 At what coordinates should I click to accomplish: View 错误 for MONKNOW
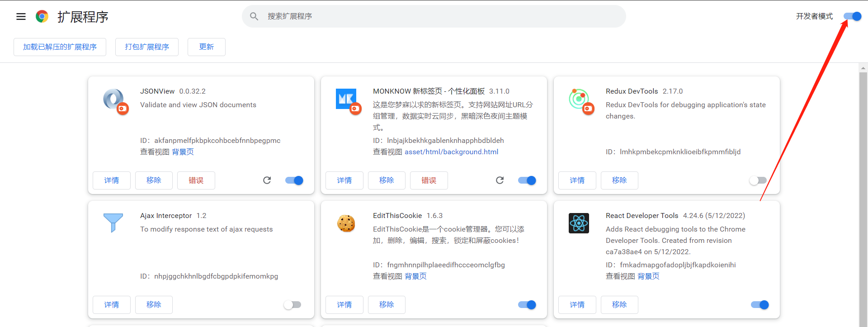pos(429,180)
